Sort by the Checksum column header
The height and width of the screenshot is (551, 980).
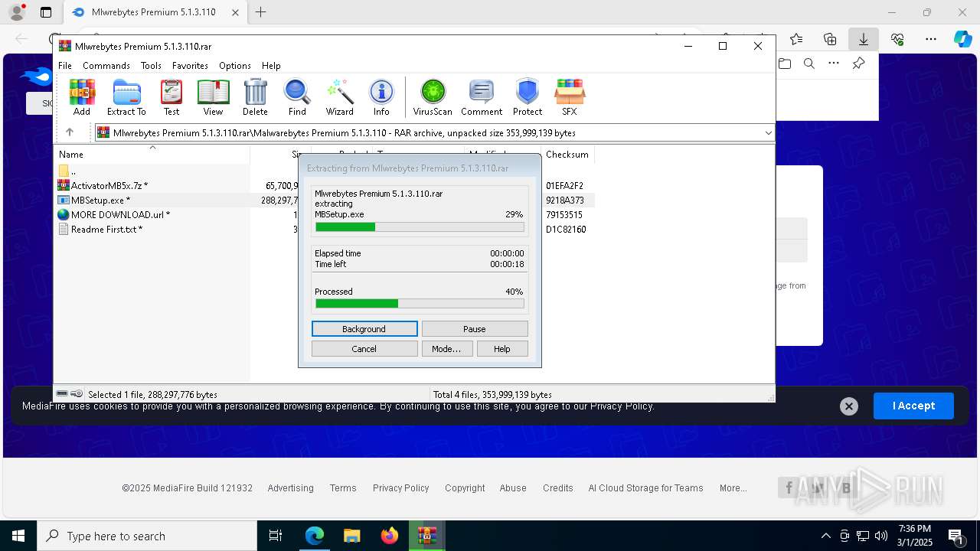click(567, 155)
